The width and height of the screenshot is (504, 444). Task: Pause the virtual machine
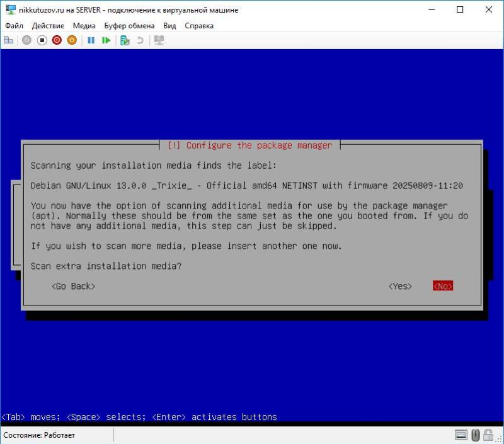click(x=91, y=40)
